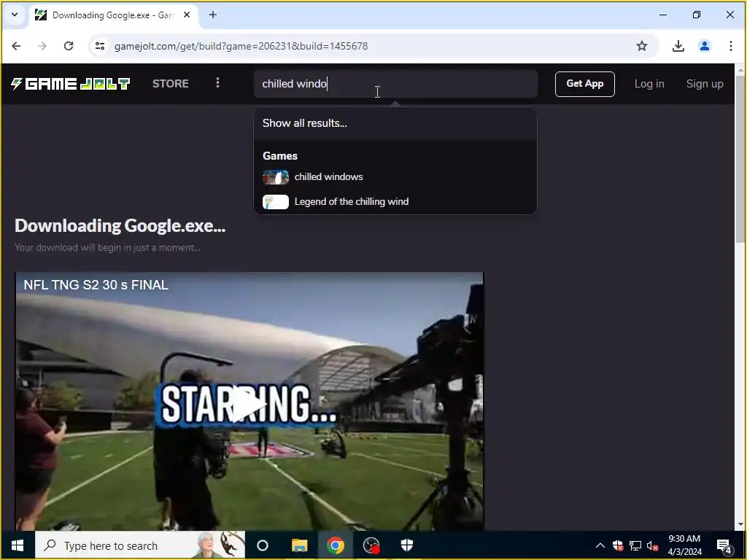Screen dimensions: 747x560
Task: Open Game Jolt more options dots menu
Action: pyautogui.click(x=217, y=83)
